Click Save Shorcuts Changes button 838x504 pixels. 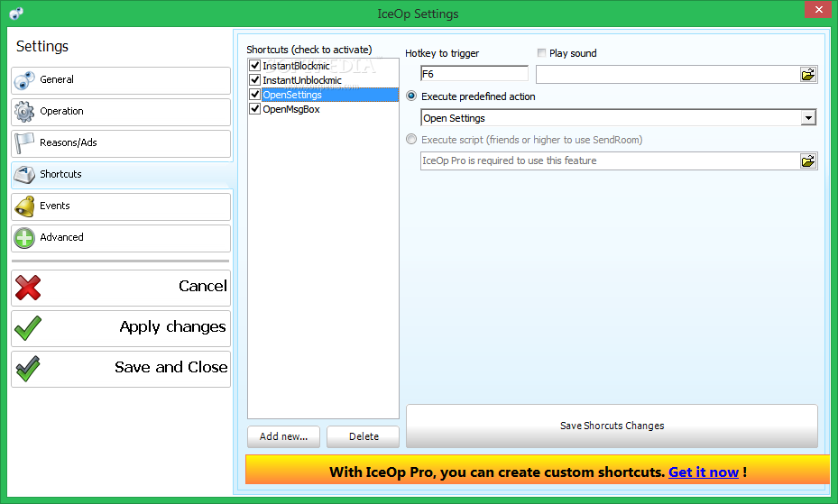coord(612,426)
